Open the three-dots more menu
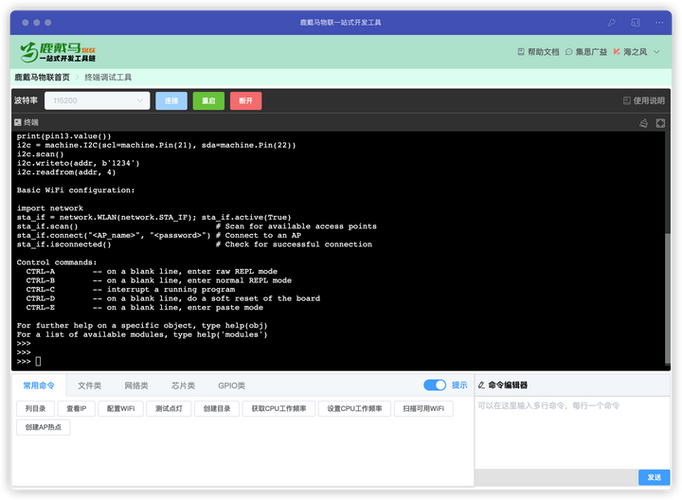The width and height of the screenshot is (682, 500). click(x=659, y=23)
